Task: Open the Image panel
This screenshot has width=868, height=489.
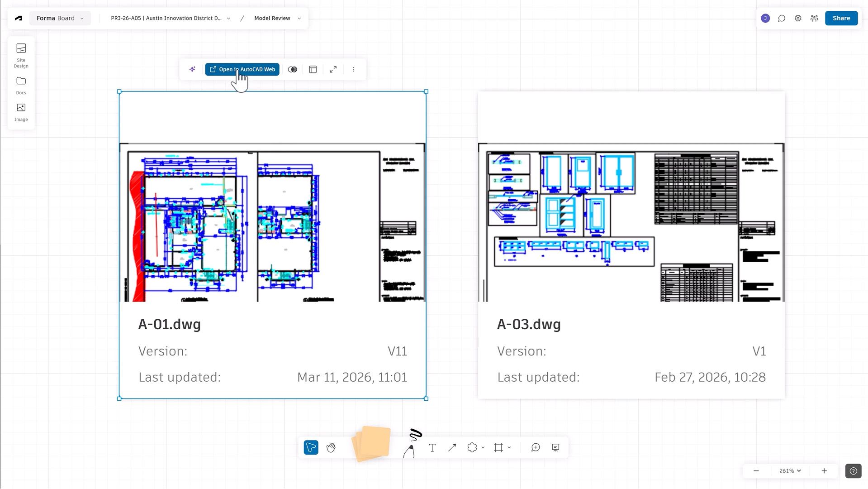Action: tap(21, 112)
